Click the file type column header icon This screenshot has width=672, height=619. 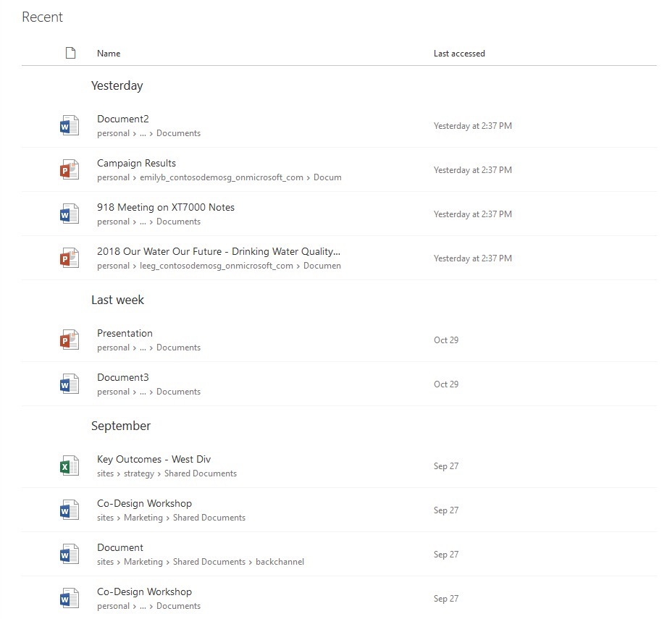70,53
